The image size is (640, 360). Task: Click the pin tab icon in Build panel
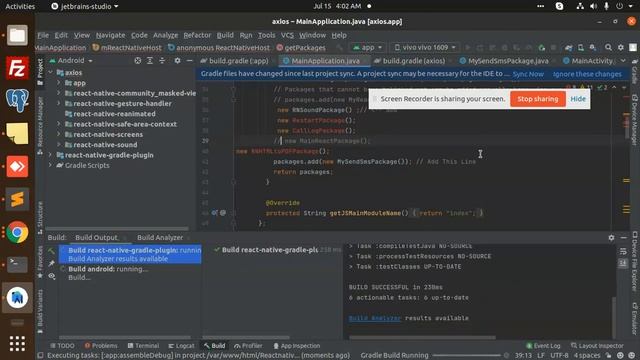51,264
